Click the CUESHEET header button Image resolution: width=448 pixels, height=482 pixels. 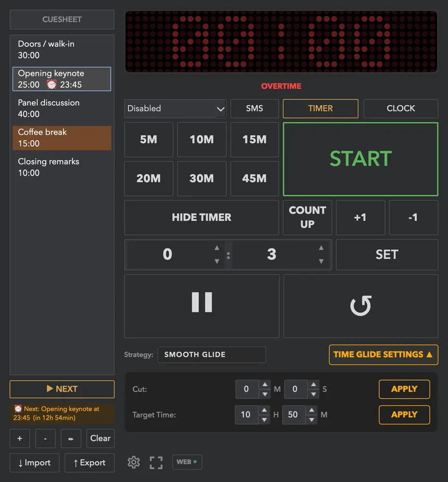(62, 19)
